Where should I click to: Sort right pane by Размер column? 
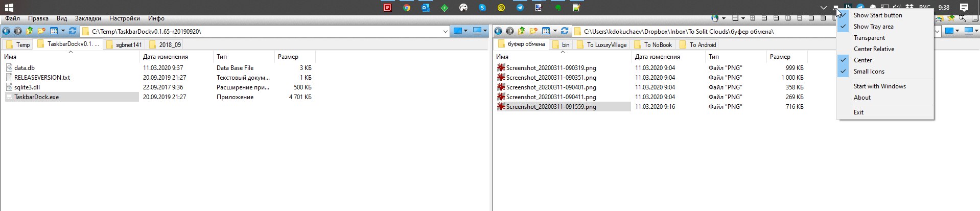[x=787, y=57]
